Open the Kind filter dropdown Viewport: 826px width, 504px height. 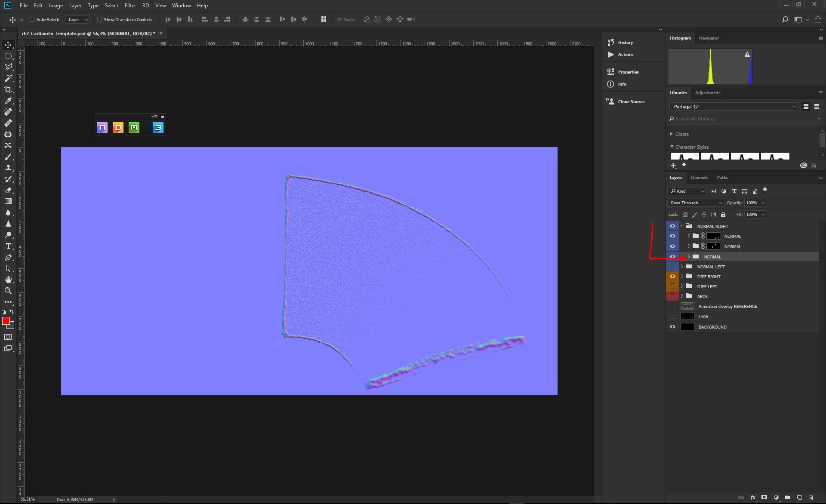point(687,191)
